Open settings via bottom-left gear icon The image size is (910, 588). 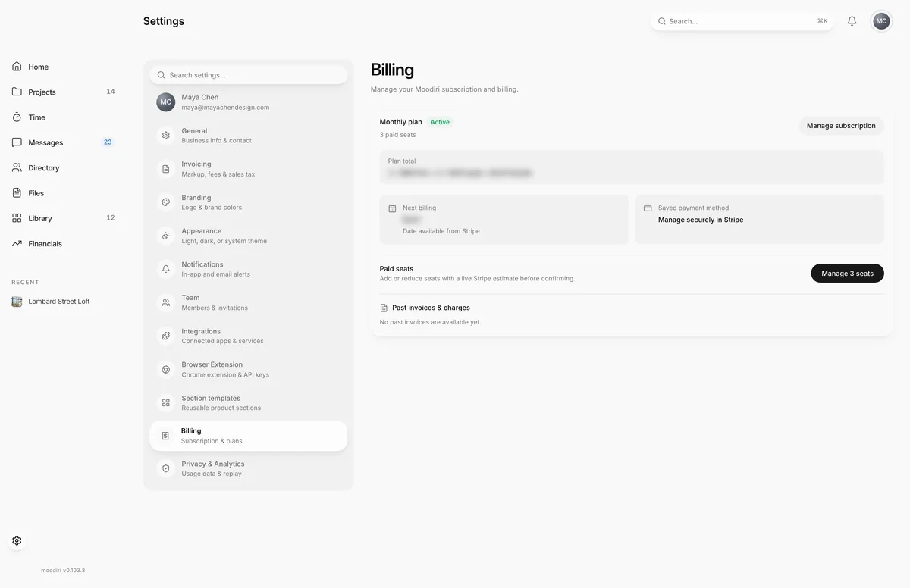tap(17, 540)
